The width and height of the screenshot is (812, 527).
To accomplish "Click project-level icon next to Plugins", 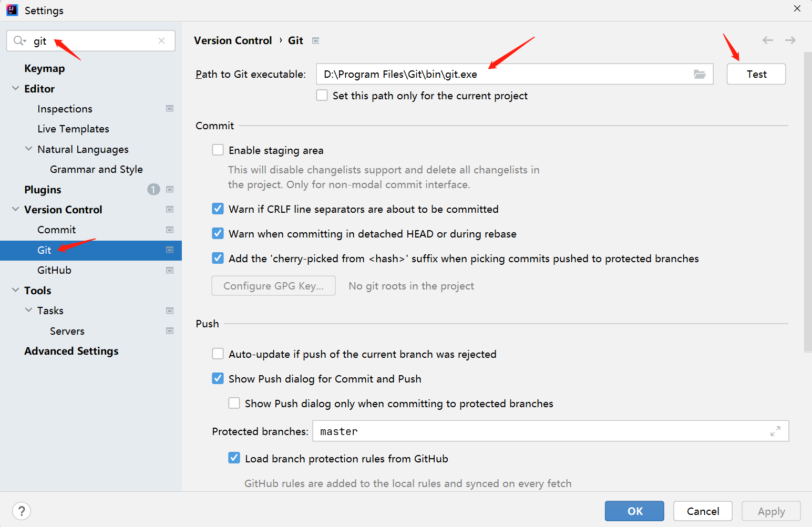I will coord(170,189).
